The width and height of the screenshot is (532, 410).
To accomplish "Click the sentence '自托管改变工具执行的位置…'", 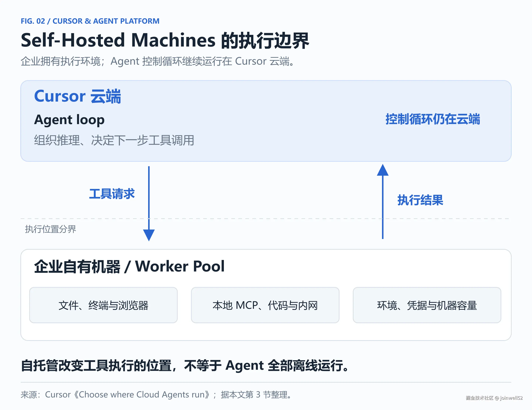I will click(185, 366).
